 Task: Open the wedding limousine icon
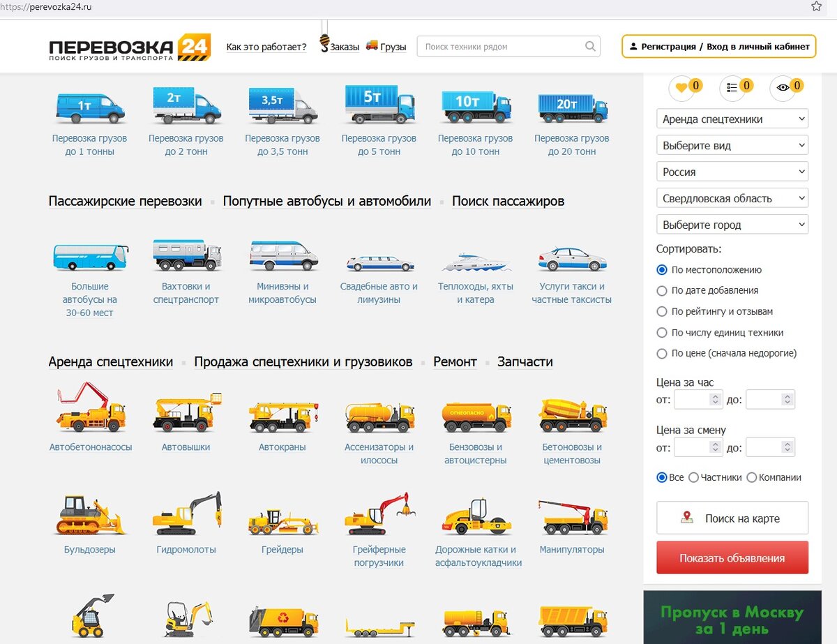click(379, 263)
